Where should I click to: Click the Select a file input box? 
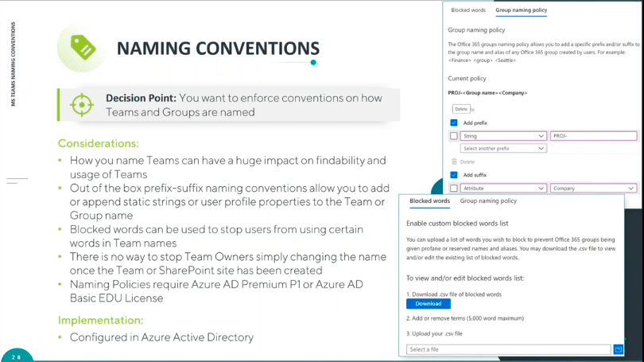pos(509,349)
